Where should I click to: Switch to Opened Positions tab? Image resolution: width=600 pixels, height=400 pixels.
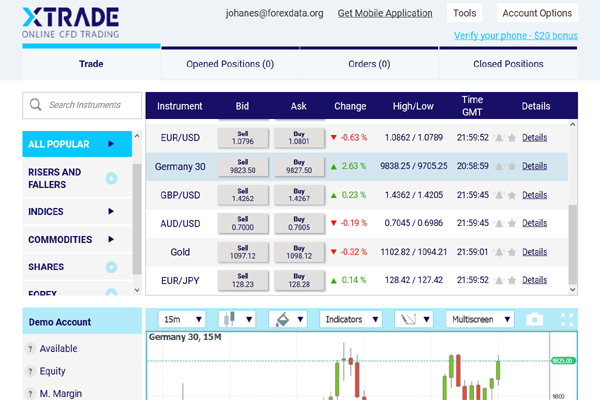(230, 64)
